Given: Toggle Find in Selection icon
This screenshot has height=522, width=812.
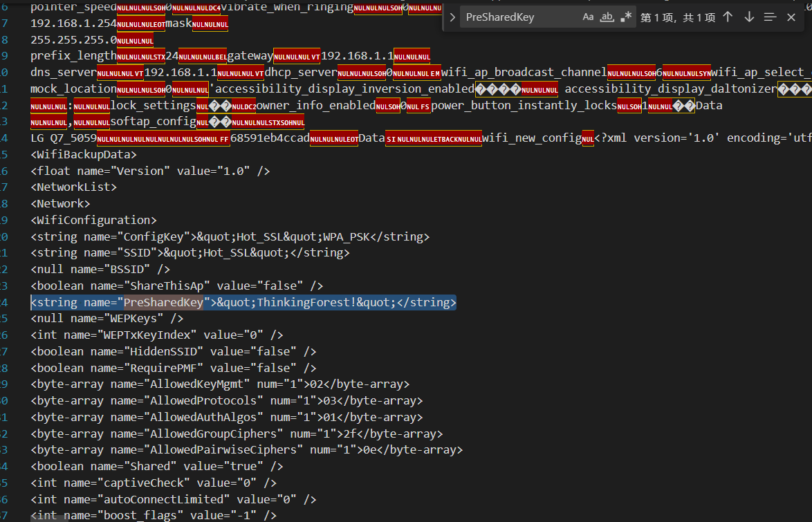Looking at the screenshot, I should coord(770,17).
